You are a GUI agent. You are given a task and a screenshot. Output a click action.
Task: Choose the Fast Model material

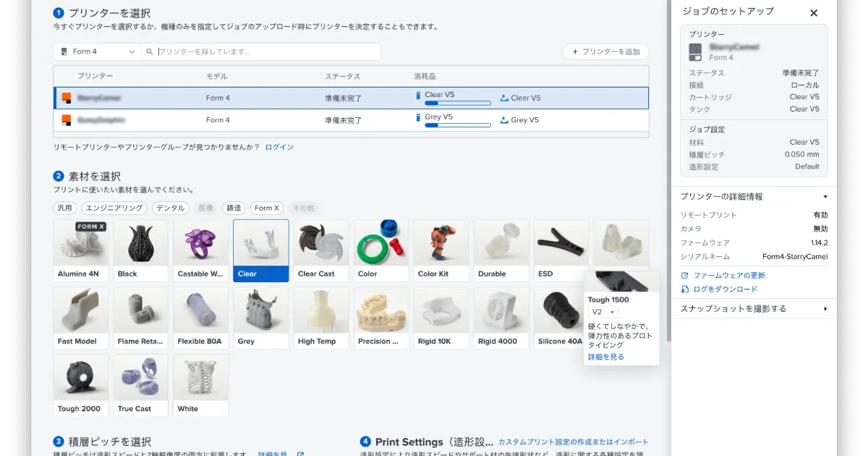[x=81, y=318]
